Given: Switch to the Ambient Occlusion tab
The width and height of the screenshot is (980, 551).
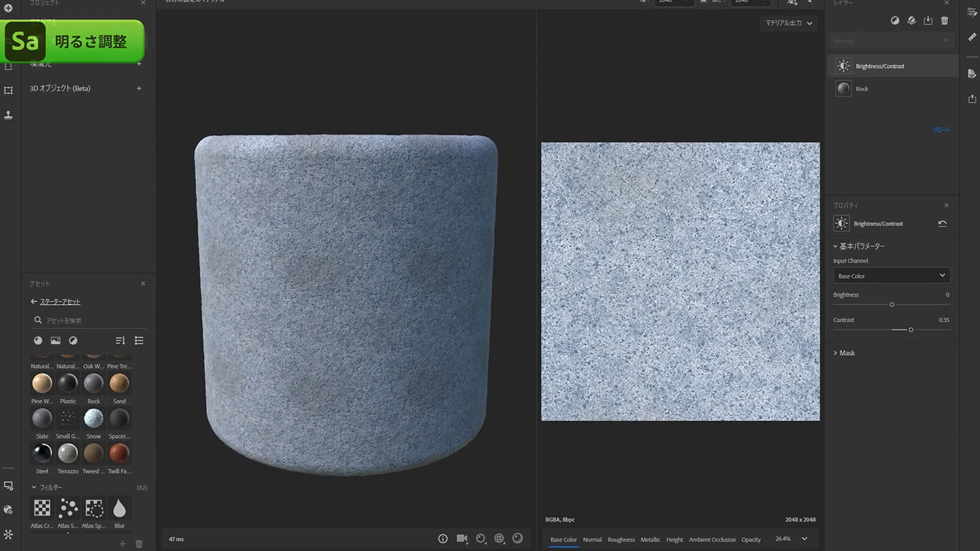Looking at the screenshot, I should (712, 539).
